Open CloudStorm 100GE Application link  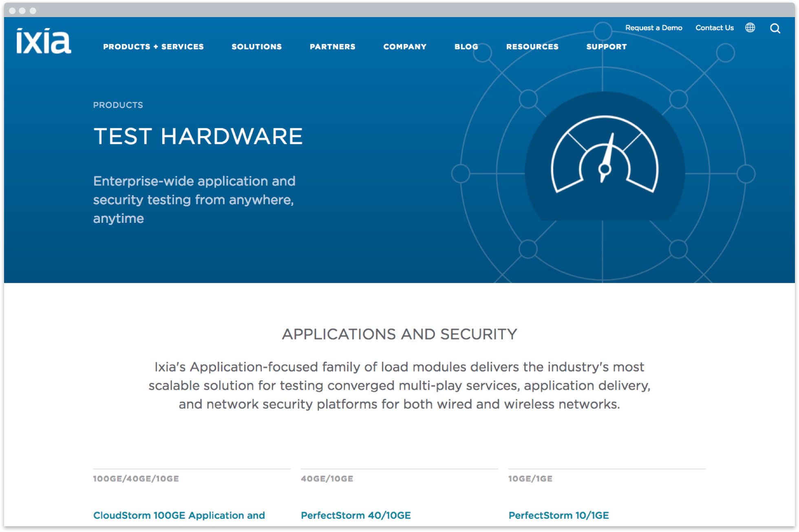pos(179,515)
